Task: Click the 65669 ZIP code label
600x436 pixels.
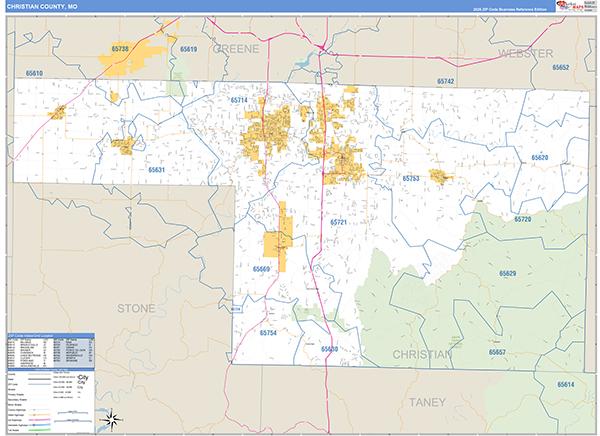Action: pos(261,269)
